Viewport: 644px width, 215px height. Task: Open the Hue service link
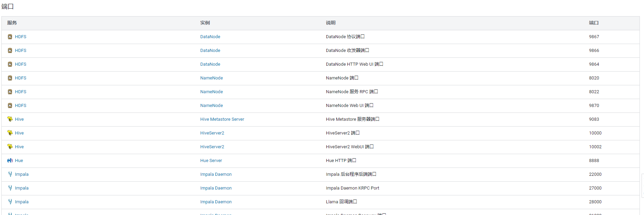(x=19, y=161)
